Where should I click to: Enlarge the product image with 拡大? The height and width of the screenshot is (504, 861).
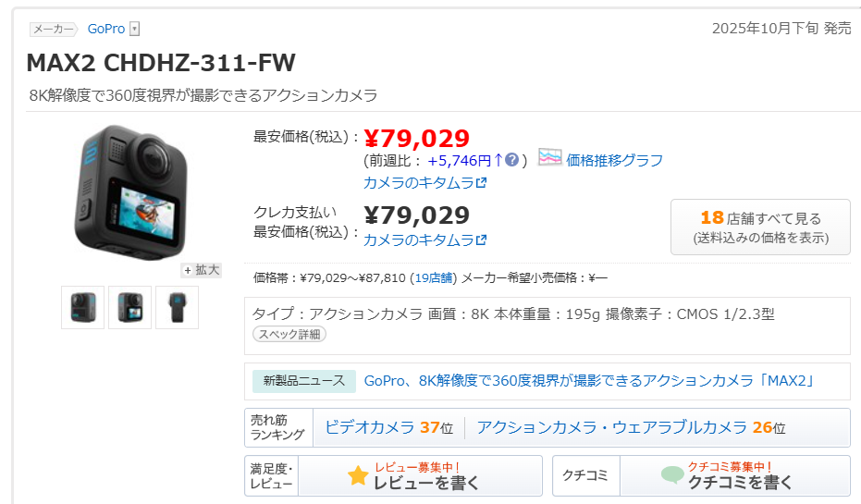(x=202, y=270)
